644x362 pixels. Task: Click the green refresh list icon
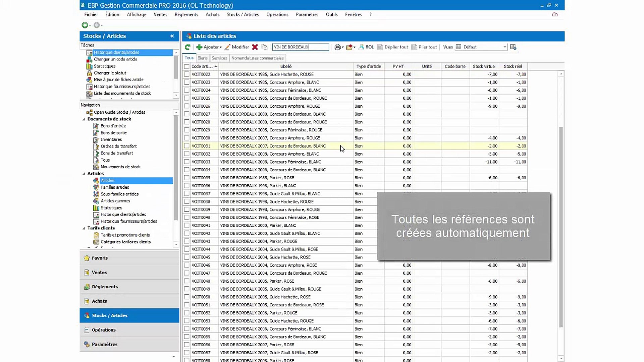pos(187,47)
